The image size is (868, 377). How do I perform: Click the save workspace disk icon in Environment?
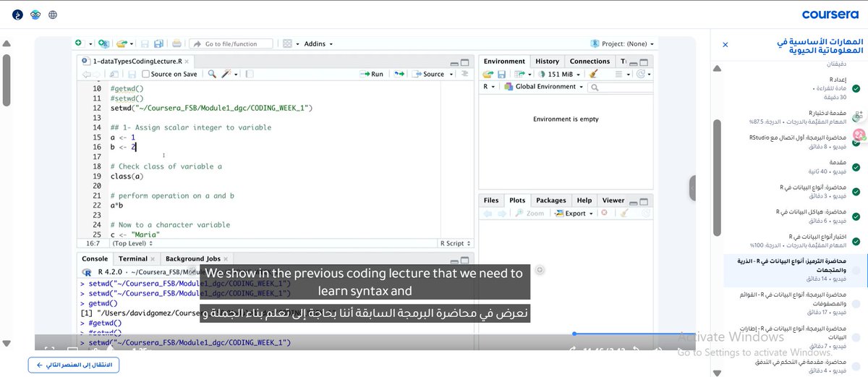pyautogui.click(x=501, y=74)
